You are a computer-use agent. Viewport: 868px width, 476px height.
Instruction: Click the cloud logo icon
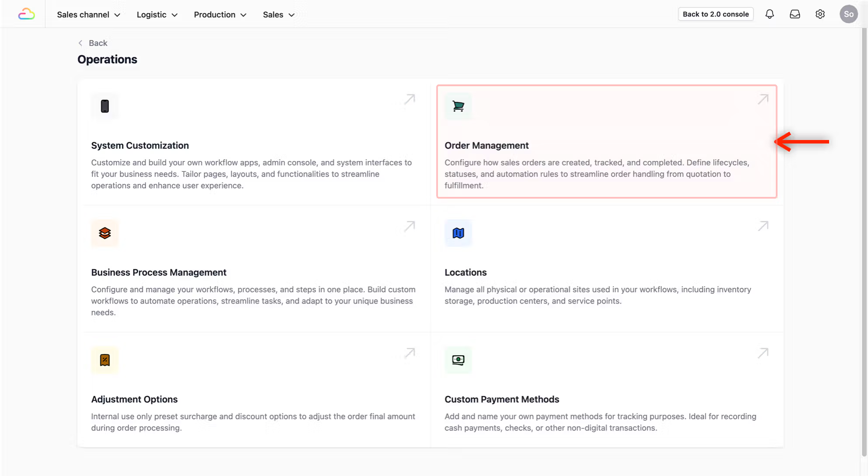(x=26, y=14)
